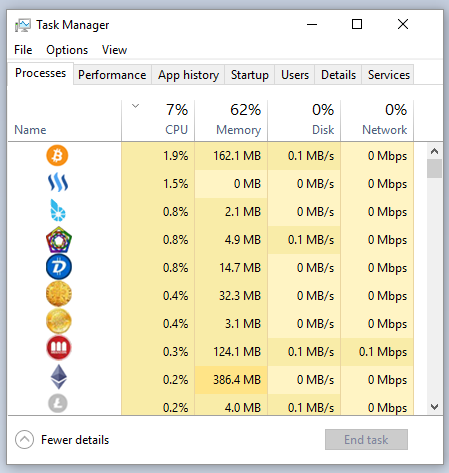
Task: Select the Steem process icon
Action: coord(58,182)
